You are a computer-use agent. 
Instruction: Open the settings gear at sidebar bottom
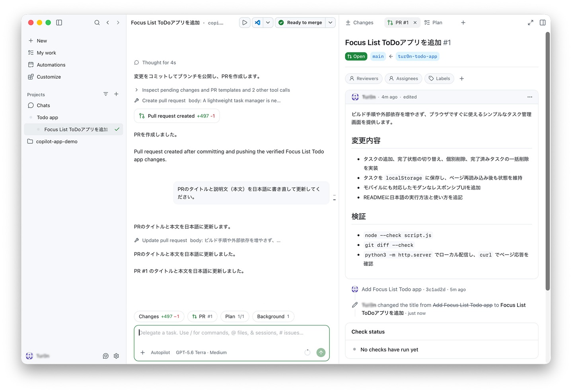[116, 356]
